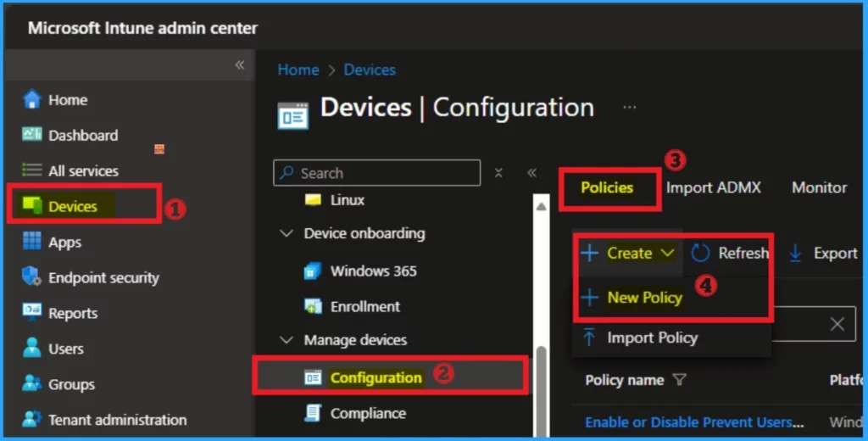Click the Linux folder icon

point(314,199)
